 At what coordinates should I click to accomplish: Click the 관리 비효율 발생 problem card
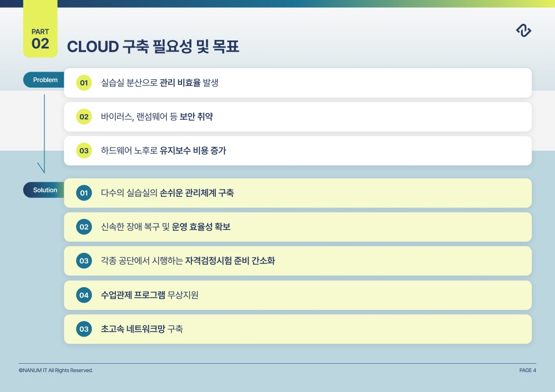(297, 83)
